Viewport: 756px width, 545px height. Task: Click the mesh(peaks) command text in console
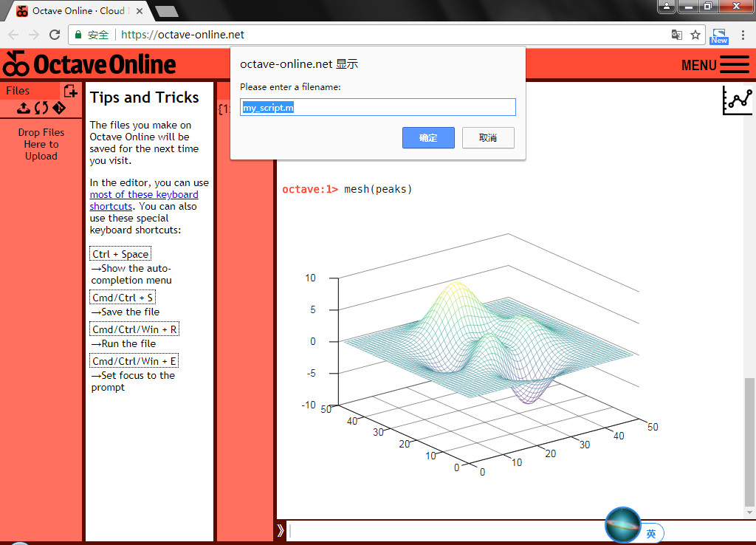pyautogui.click(x=378, y=189)
